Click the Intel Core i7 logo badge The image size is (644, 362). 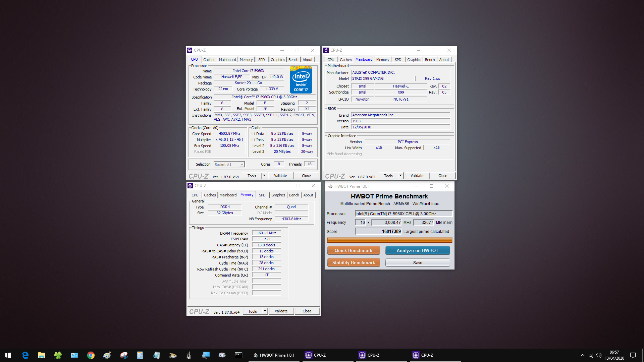301,80
